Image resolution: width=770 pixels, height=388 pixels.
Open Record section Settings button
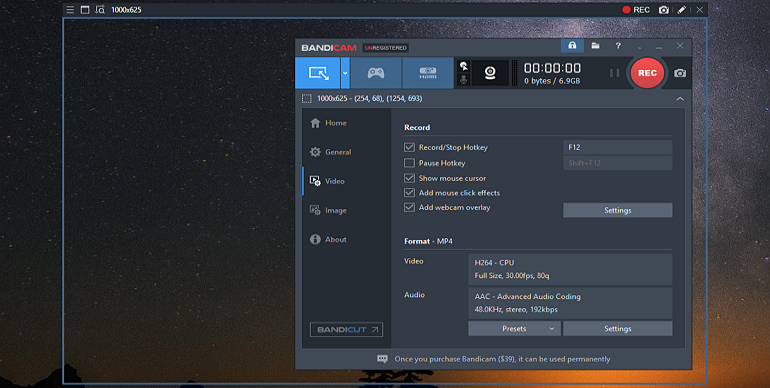[x=617, y=210]
